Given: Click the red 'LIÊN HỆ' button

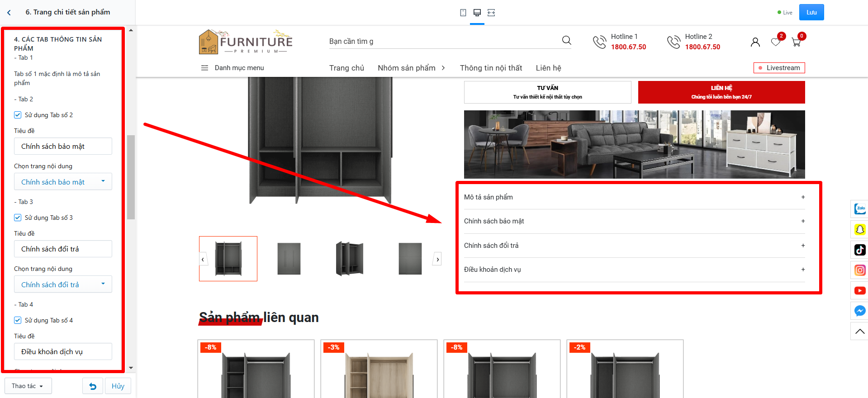Looking at the screenshot, I should [x=721, y=92].
